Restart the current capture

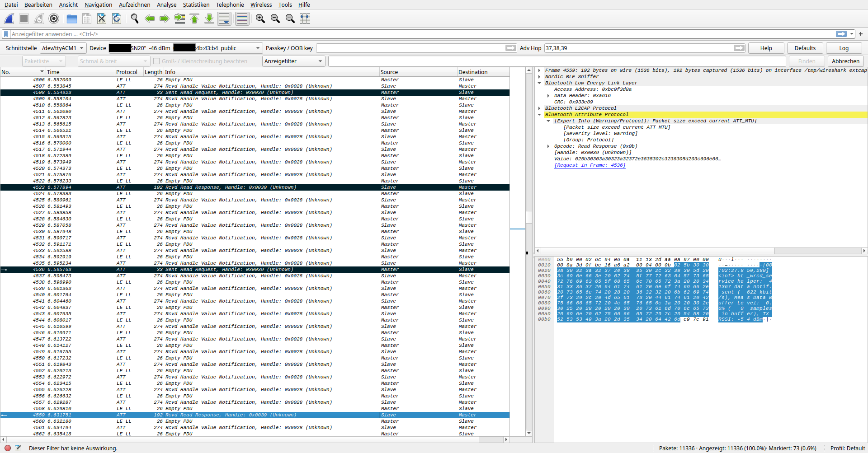pos(38,19)
